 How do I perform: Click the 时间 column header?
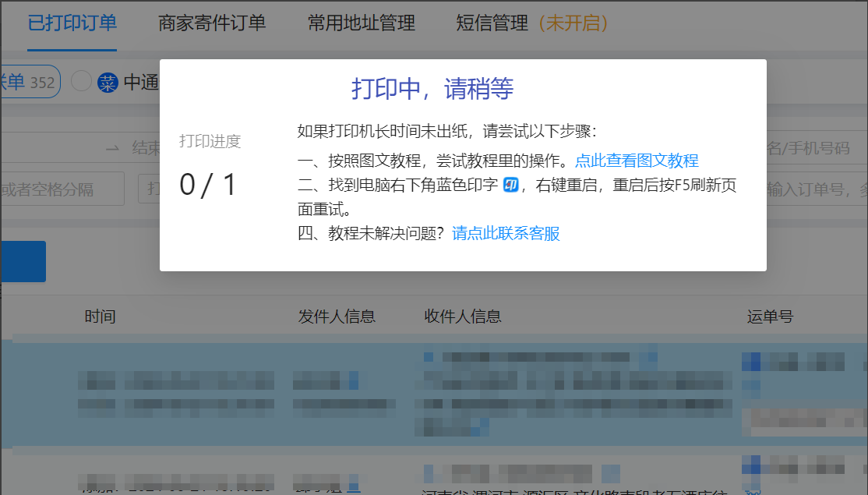coord(100,316)
